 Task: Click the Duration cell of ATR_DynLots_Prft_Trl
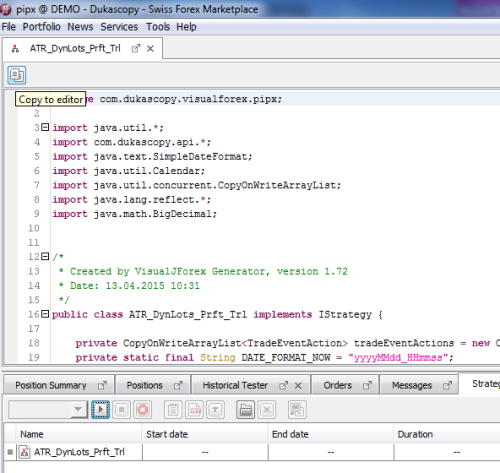pos(447,452)
